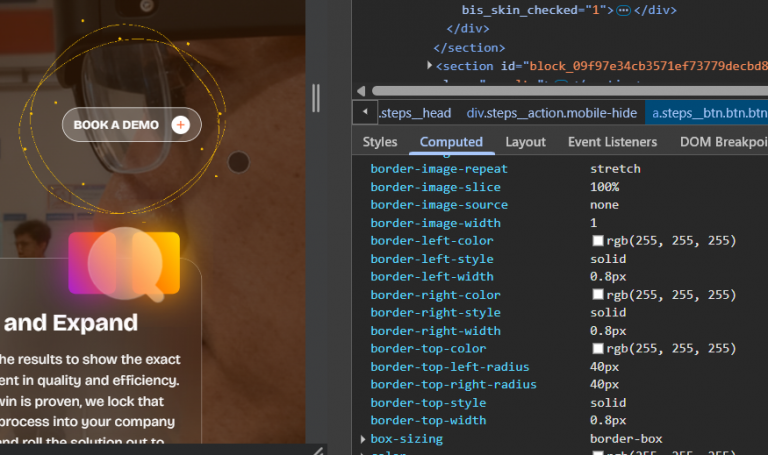This screenshot has width=768, height=455.
Task: Click the BOOK A DEMO button
Action: click(131, 125)
